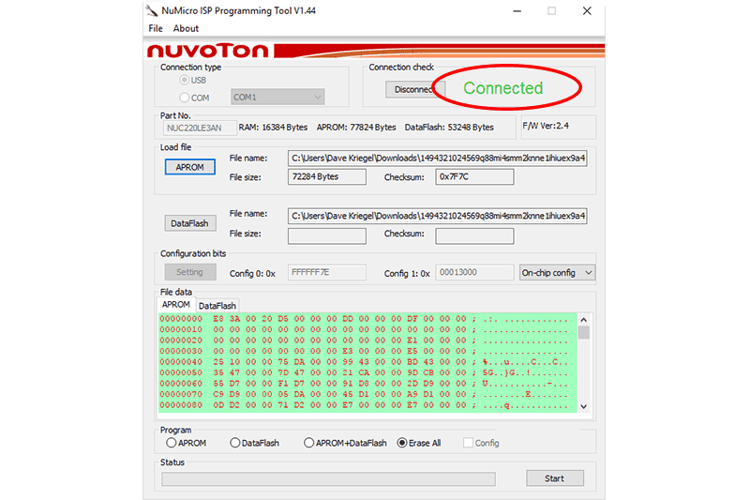Select the APROM+DataFlash program radio button
Image resolution: width=750 pixels, height=500 pixels.
tap(309, 443)
